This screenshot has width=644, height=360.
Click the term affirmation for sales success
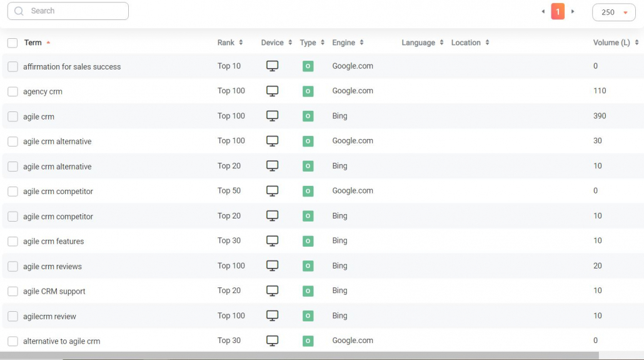pyautogui.click(x=72, y=66)
